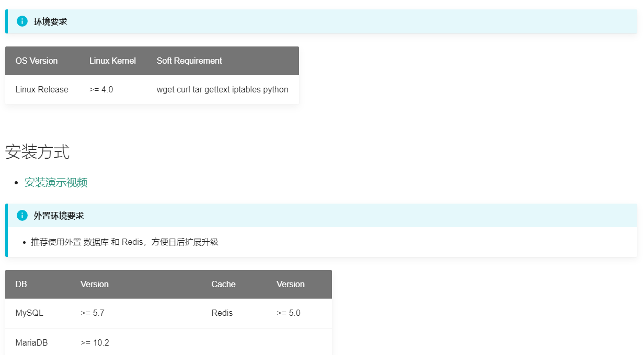Click the wget curl tar gettext cell
644x355 pixels.
pyautogui.click(x=223, y=90)
